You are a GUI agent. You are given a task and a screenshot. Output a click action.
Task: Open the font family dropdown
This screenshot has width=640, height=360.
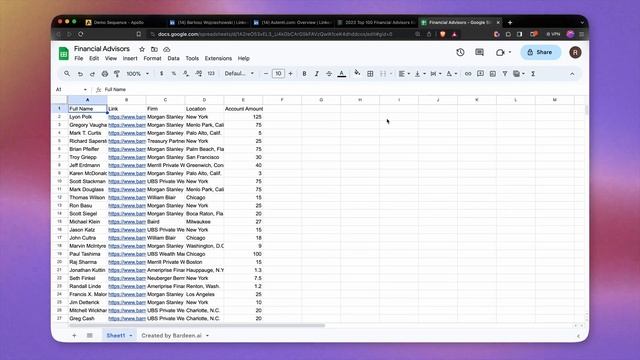point(239,74)
